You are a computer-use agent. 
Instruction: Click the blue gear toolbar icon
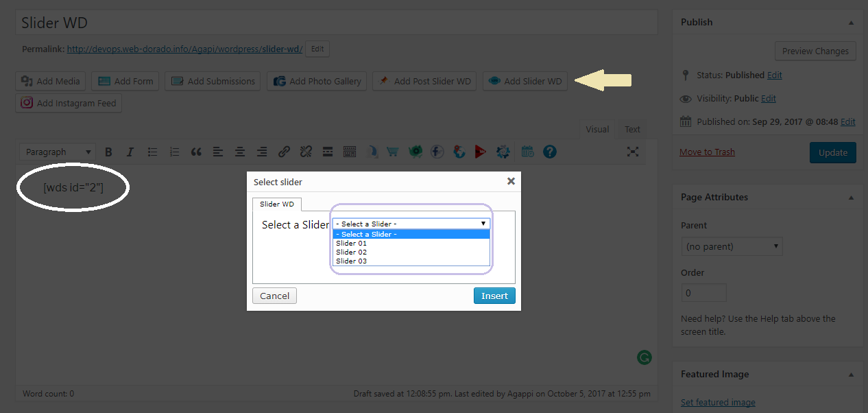503,152
